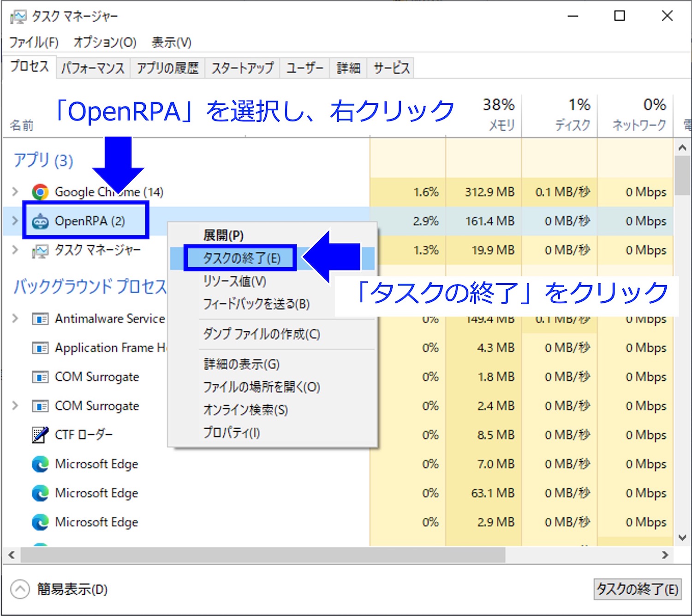Sort by the メモリ column header
Viewport: 692px width, 616px height.
click(483, 115)
